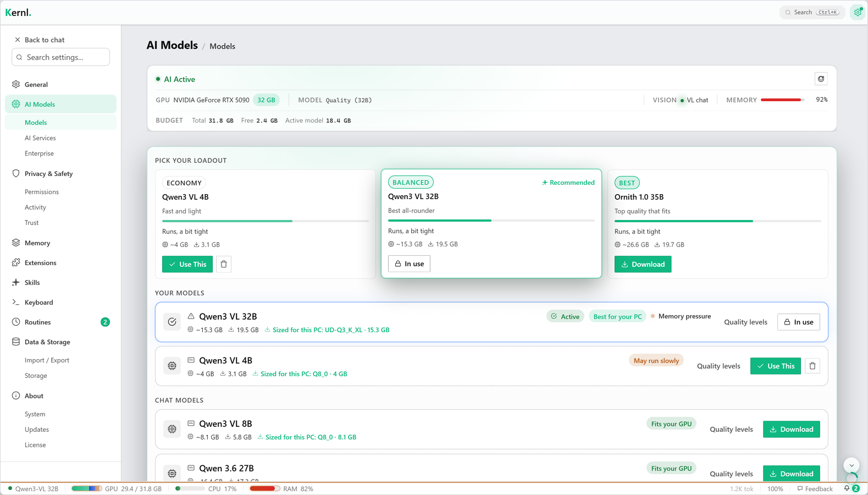
Task: Click trash icon in Qwen3 VL 4B model row
Action: point(812,366)
